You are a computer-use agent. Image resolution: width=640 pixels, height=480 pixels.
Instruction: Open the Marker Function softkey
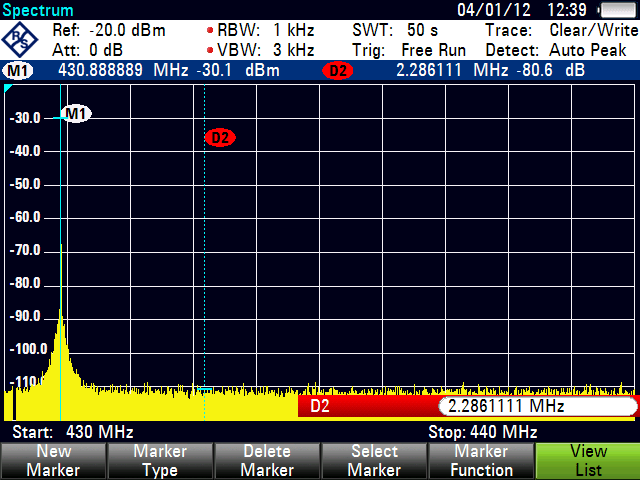(481, 461)
